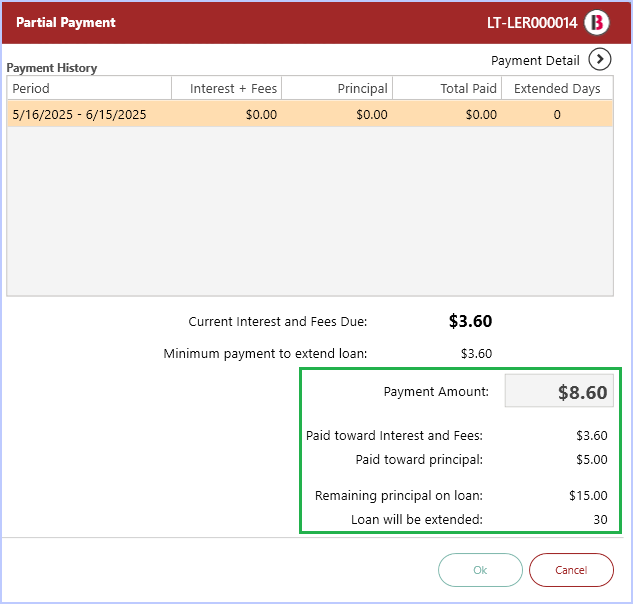
Task: Click the empty Payment History list area
Action: (x=310, y=211)
